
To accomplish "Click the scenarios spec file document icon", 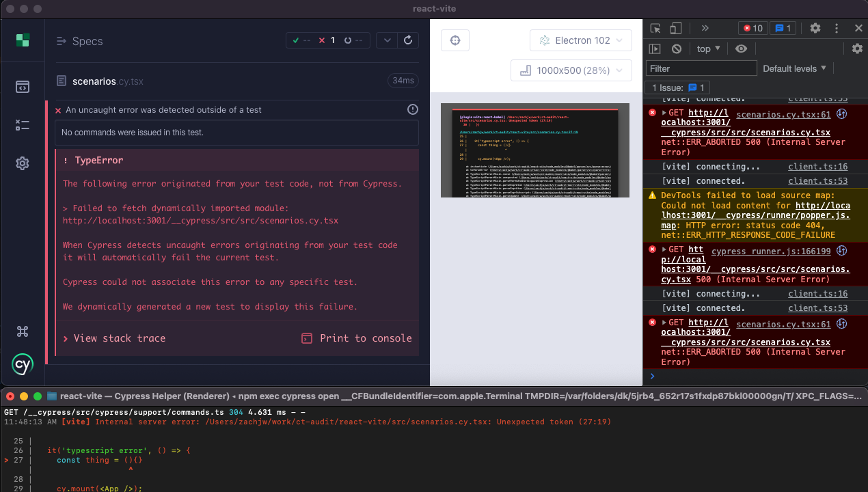I will (62, 81).
